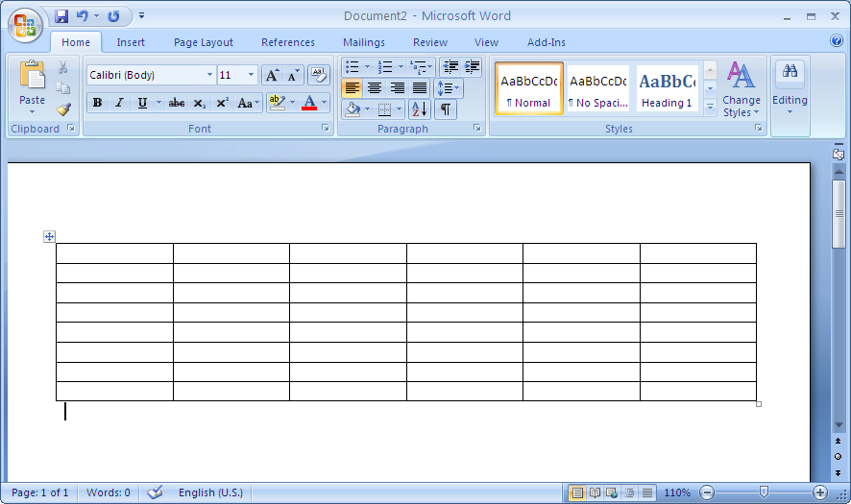Start a bulleted list

pos(353,67)
